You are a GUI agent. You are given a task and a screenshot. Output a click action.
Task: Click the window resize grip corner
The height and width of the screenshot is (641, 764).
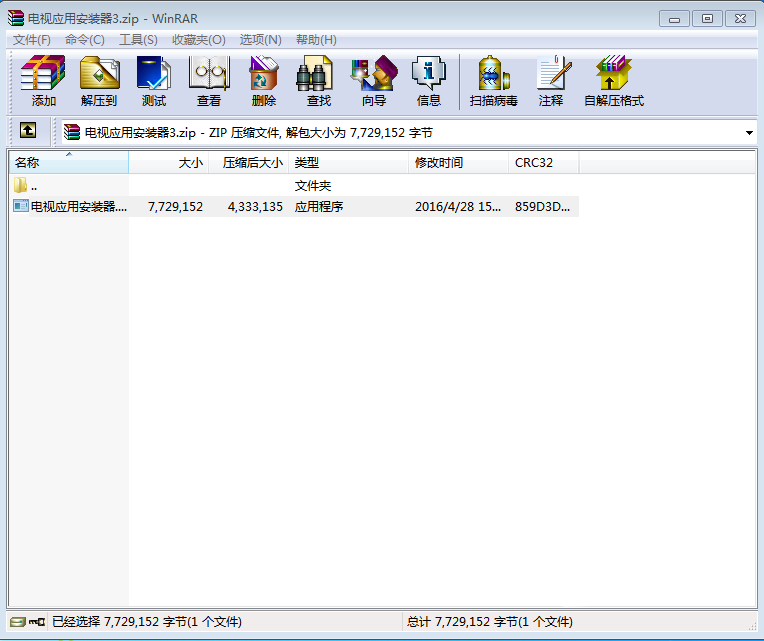752,626
